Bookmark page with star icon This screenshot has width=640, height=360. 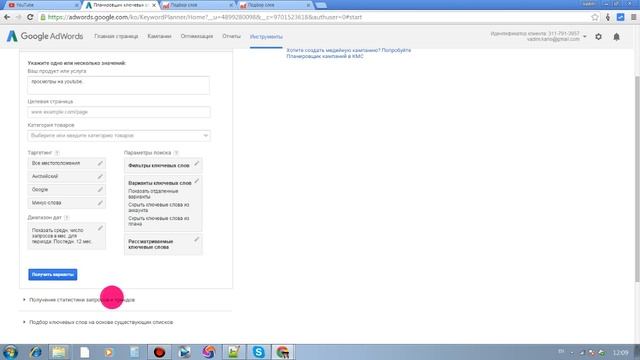595,17
